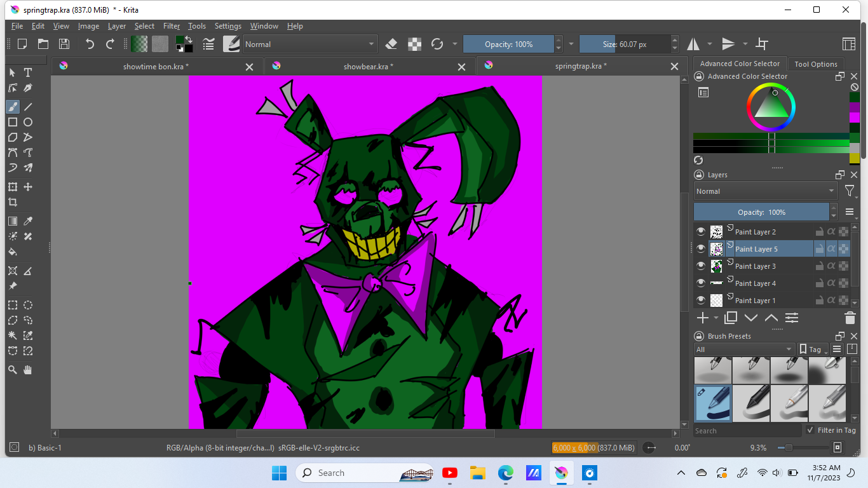
Task: Toggle the Filter in Tag checkbox
Action: [810, 430]
